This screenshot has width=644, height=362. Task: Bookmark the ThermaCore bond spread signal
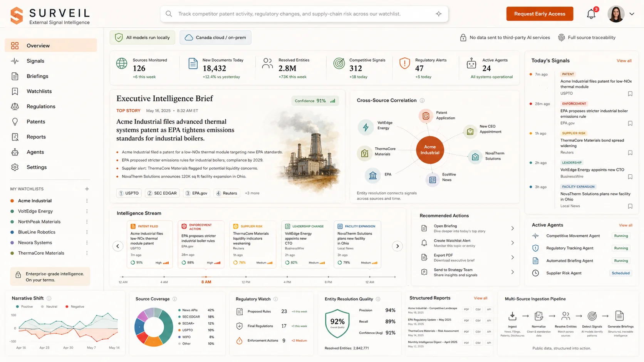[630, 153]
